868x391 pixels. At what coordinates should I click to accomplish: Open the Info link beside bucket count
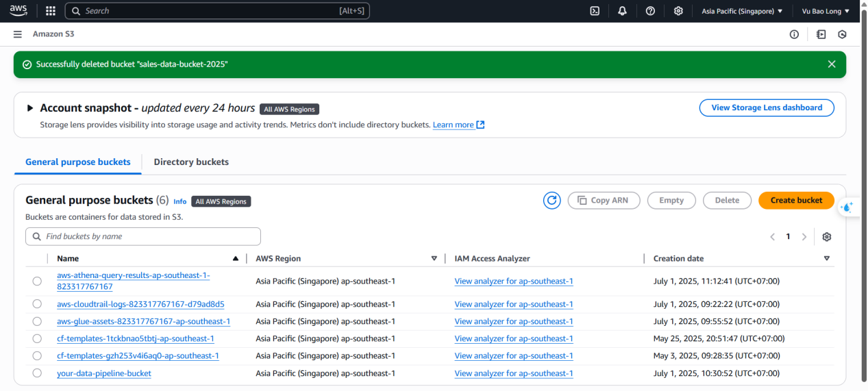pos(180,201)
